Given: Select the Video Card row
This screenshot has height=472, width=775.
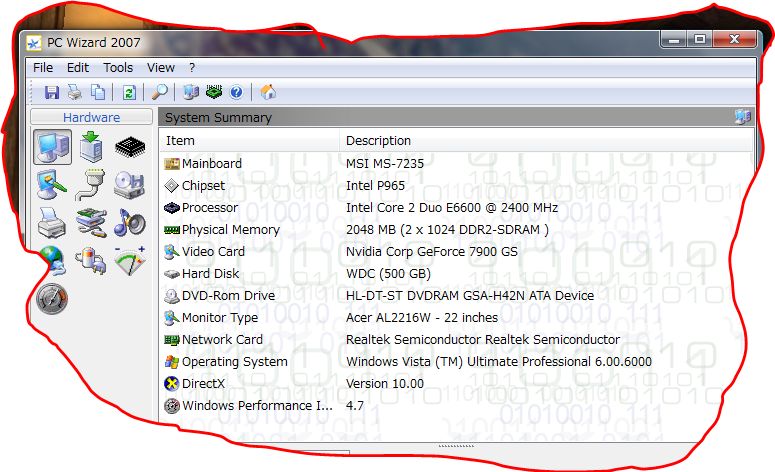Looking at the screenshot, I should 457,252.
